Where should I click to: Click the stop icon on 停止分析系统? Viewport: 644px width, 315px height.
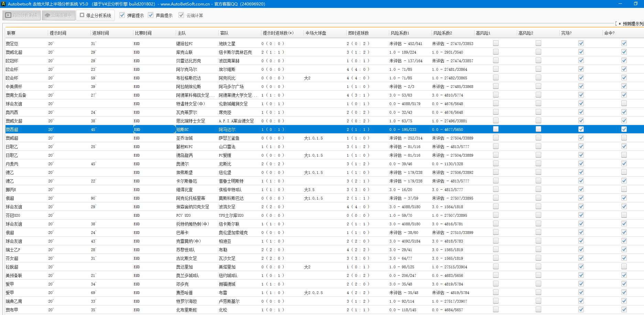82,15
